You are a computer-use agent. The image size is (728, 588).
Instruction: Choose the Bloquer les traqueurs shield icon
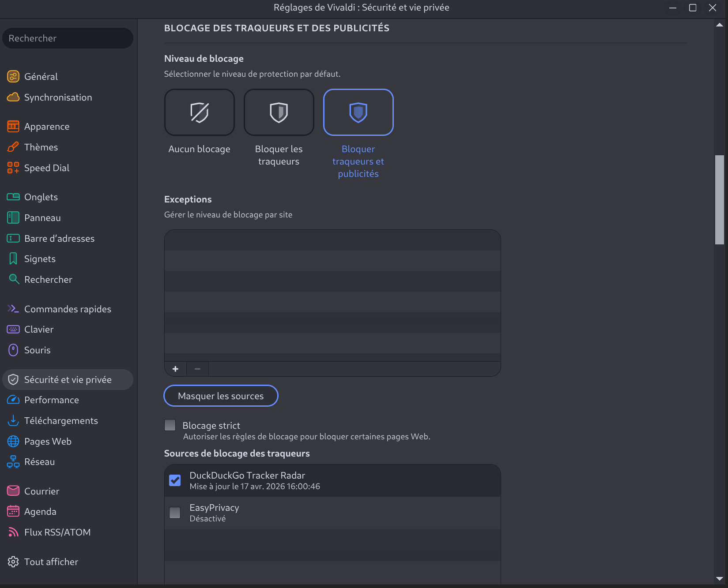click(279, 112)
